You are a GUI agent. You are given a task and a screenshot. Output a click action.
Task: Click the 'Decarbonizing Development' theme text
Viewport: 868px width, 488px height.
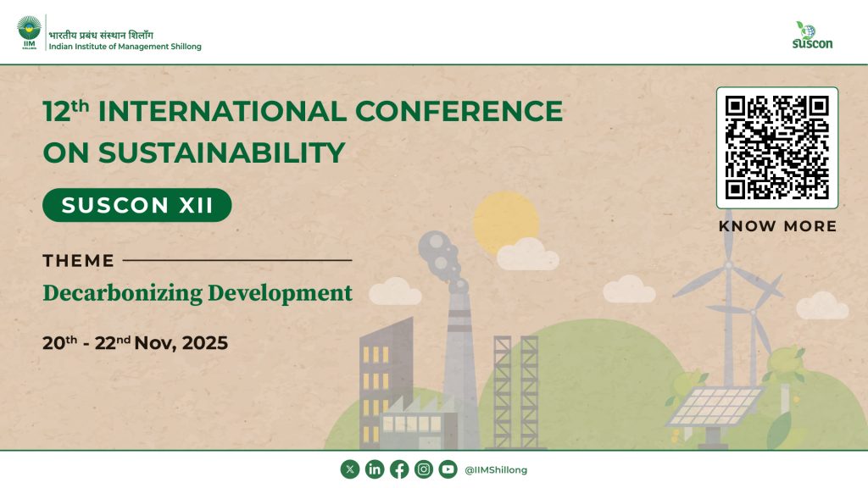[x=198, y=293]
